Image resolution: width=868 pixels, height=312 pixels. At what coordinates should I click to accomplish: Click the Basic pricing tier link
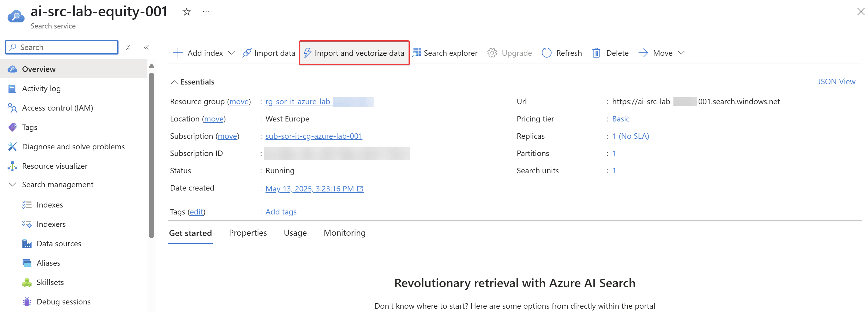(x=621, y=119)
